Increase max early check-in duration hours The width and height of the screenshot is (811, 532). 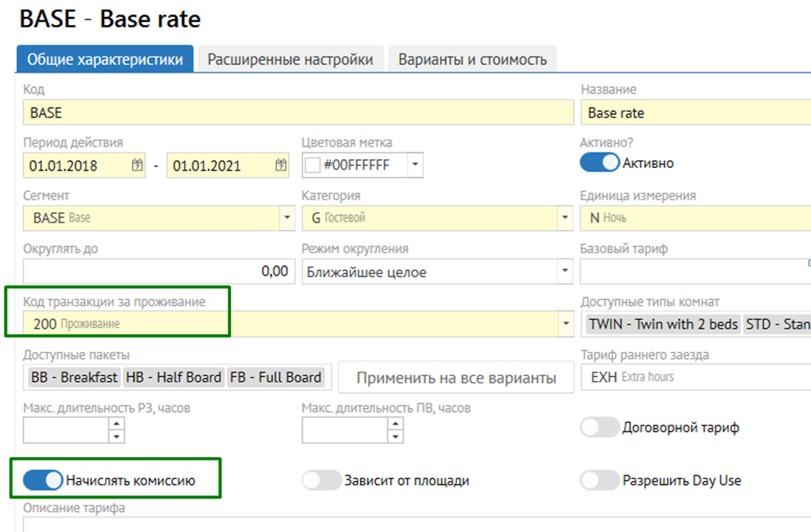pyautogui.click(x=117, y=425)
